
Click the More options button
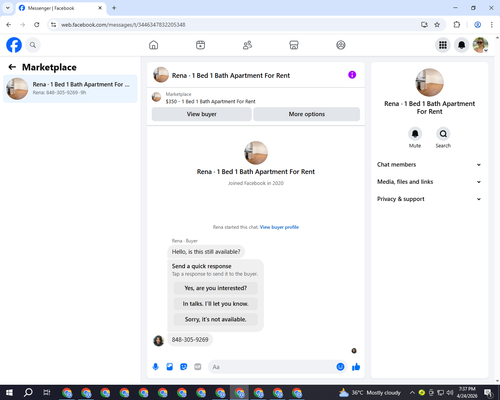click(x=307, y=114)
